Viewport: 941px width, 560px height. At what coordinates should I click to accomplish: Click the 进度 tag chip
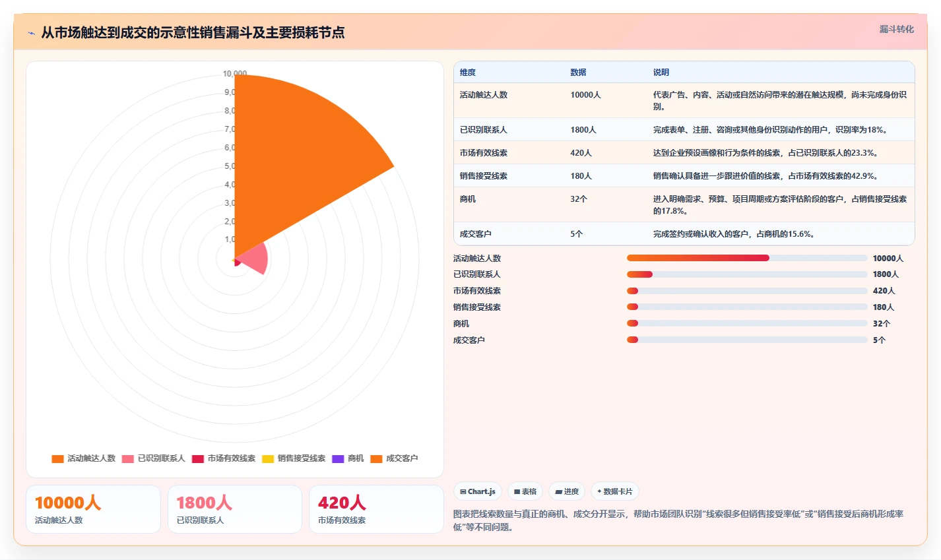click(567, 491)
